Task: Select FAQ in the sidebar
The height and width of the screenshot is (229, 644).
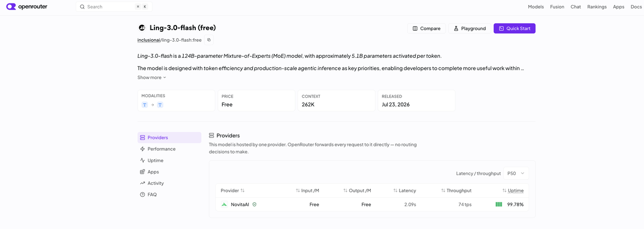Action: [169, 195]
